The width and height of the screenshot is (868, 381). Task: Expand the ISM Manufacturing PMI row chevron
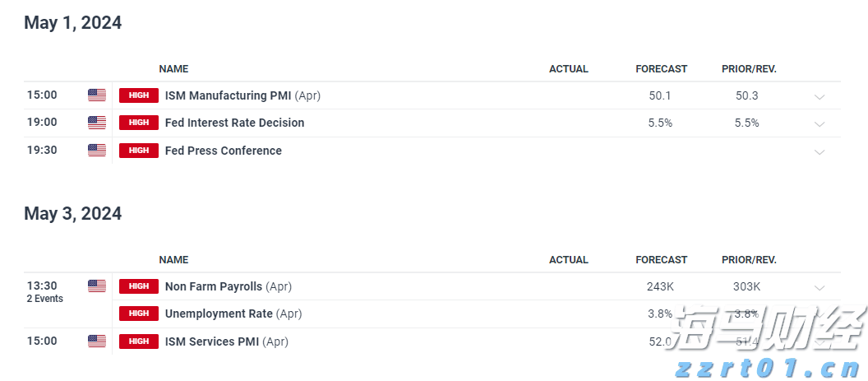pyautogui.click(x=819, y=96)
